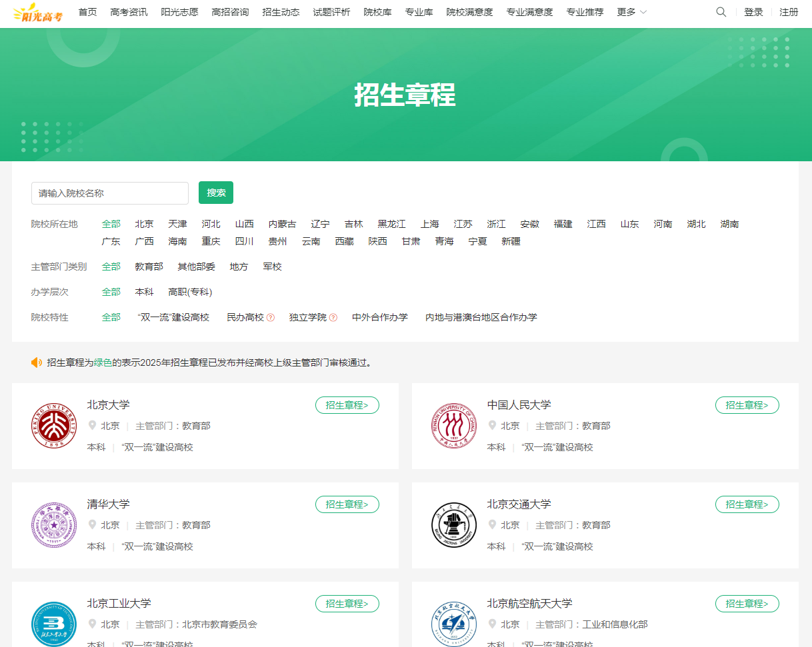Open 高考资讯 navigation item

point(129,12)
